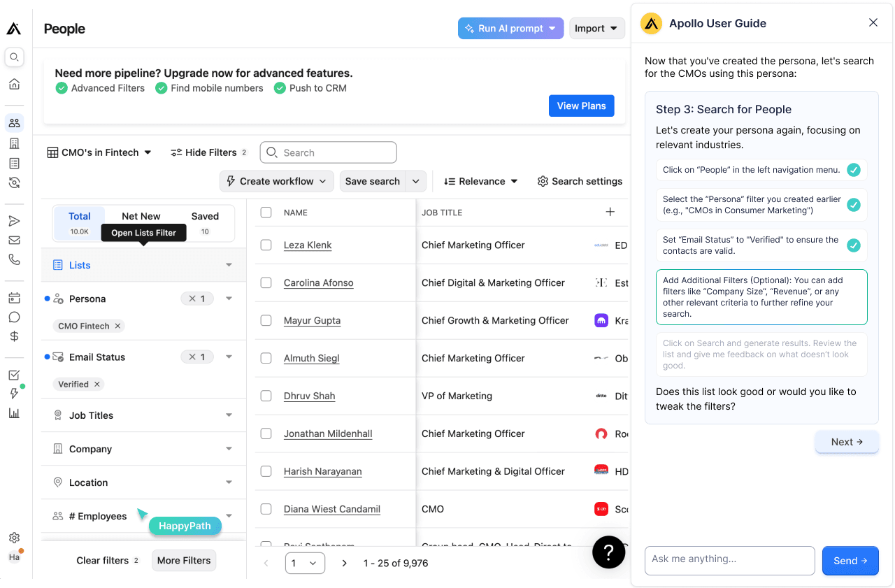Open the arrow next to Save search
The image size is (895, 588).
[415, 181]
